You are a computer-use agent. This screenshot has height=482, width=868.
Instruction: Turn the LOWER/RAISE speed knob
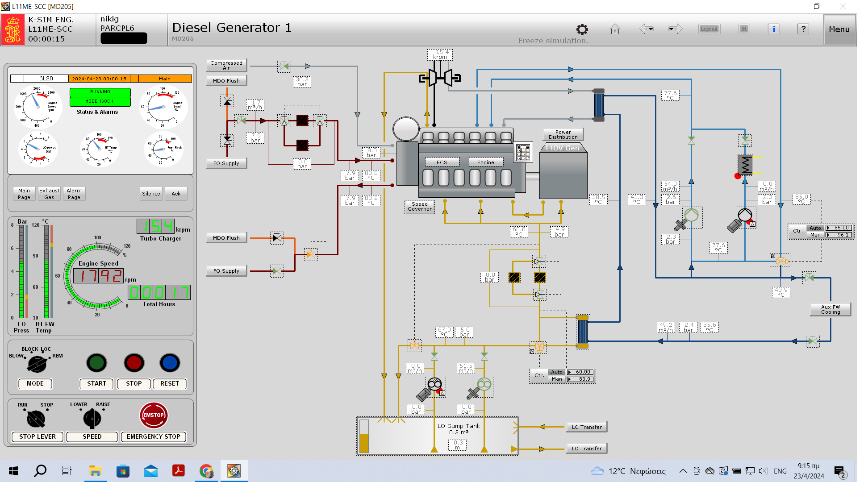(92, 418)
